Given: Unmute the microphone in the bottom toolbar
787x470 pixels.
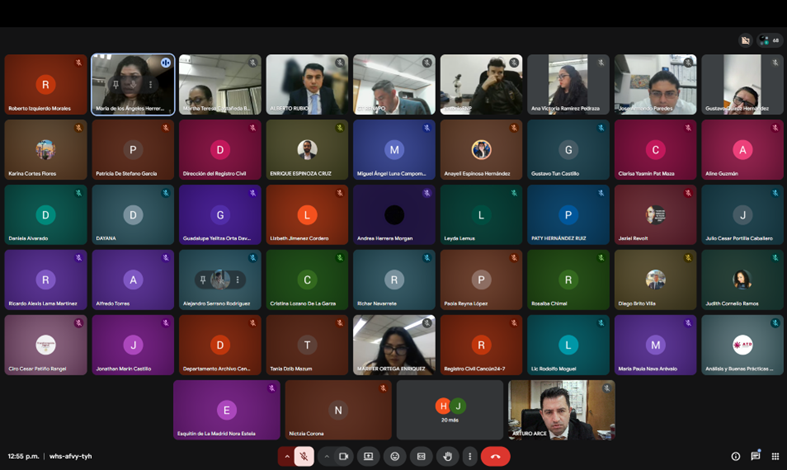Looking at the screenshot, I should click(304, 456).
